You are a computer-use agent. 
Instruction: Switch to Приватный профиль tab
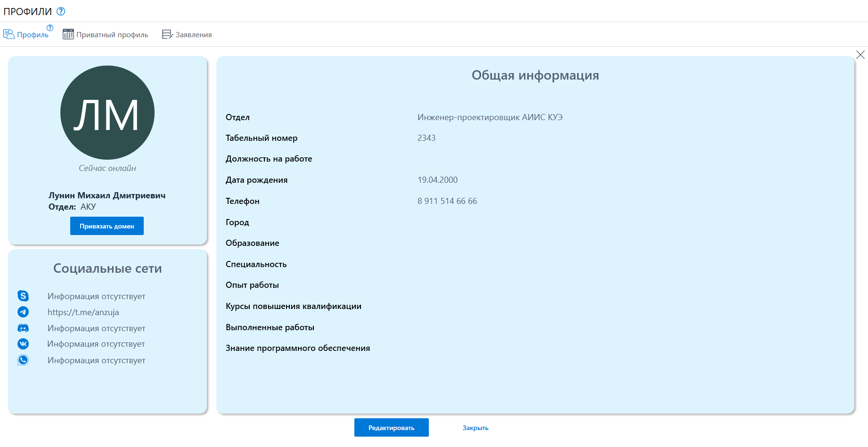click(x=106, y=34)
